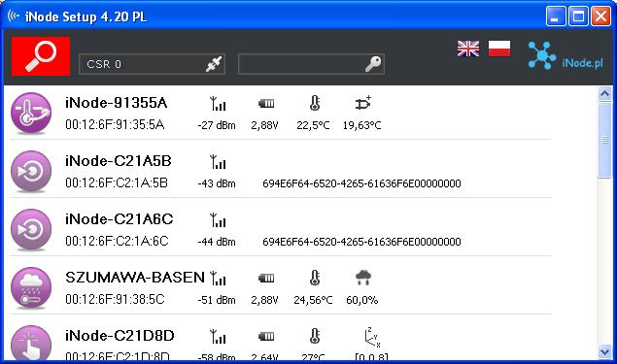
Task: Open the iNode.pl logo link
Action: pos(566,55)
